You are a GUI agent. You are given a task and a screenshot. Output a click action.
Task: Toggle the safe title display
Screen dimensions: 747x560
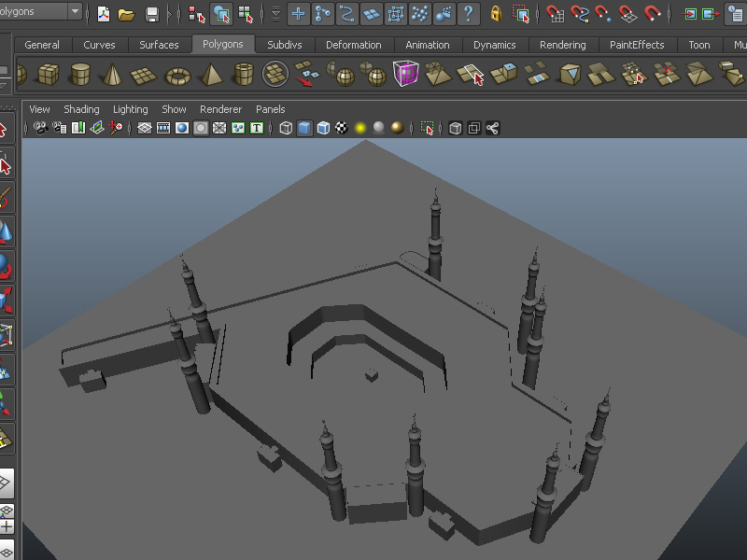point(257,128)
